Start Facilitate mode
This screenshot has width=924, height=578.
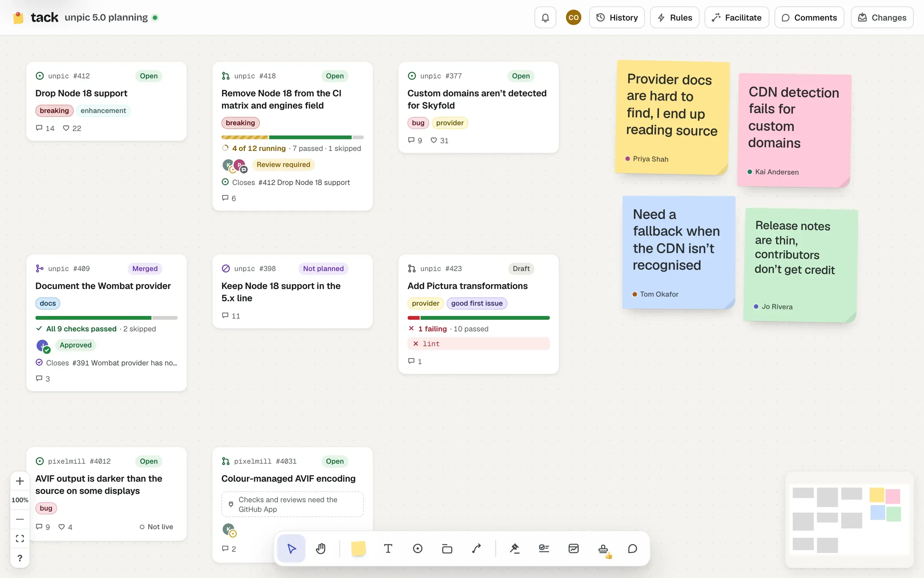point(737,17)
